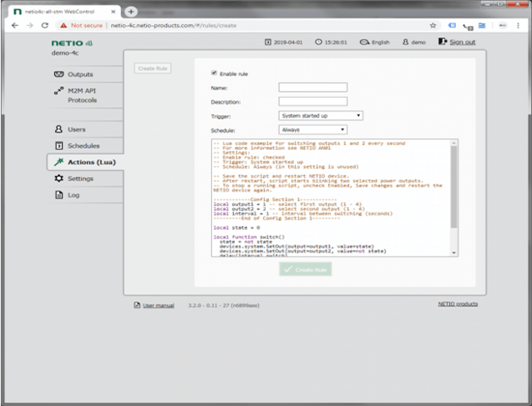Open the English language selector
Screen dimensions: 532x406
375,42
